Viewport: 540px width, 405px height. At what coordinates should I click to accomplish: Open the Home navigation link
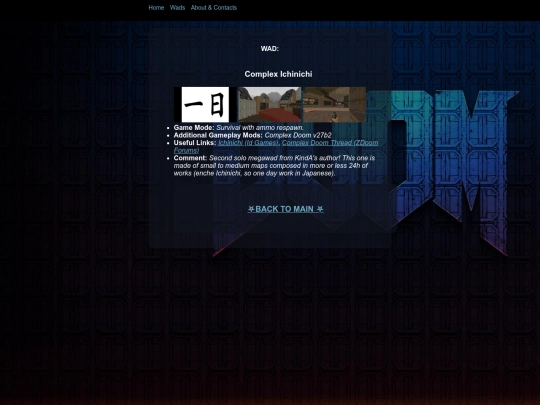point(156,8)
